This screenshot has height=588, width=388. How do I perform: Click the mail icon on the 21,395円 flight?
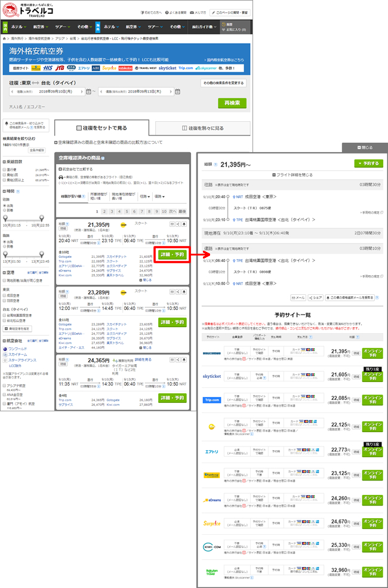click(x=171, y=224)
